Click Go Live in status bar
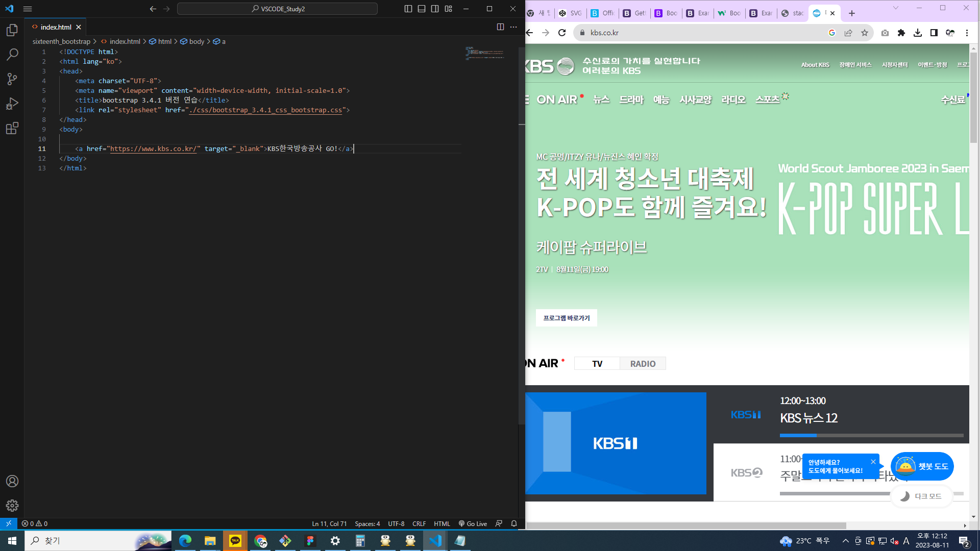Image resolution: width=980 pixels, height=551 pixels. tap(473, 523)
